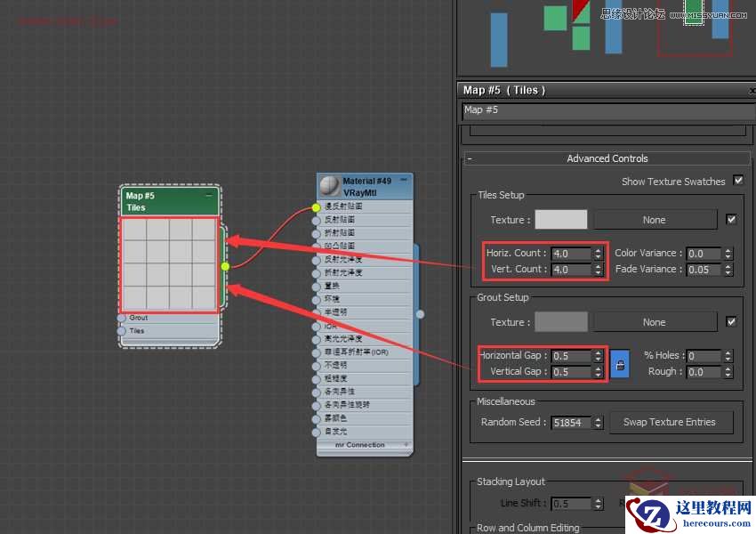
Task: Click the Grout input socket on Tiles node
Action: pos(122,318)
